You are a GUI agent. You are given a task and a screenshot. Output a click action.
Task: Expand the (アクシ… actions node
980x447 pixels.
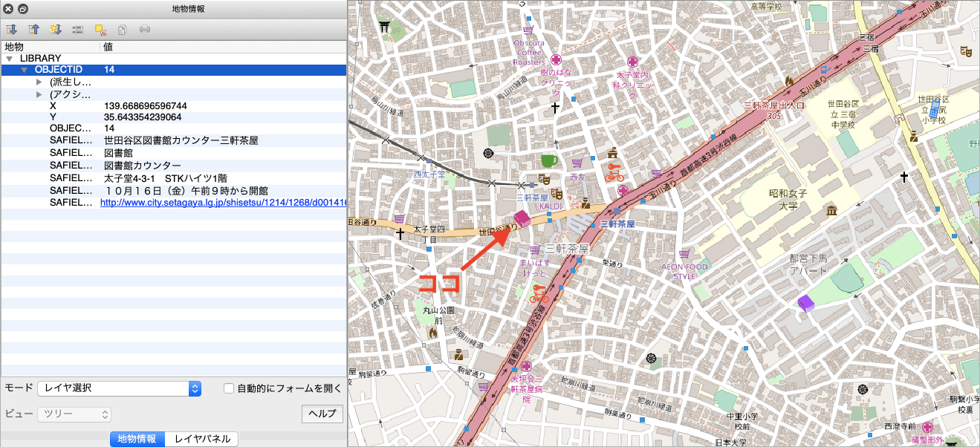point(39,94)
